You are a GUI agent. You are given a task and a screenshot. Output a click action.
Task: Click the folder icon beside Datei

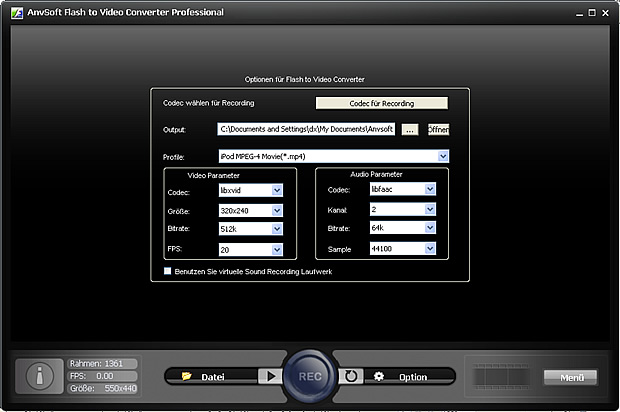[x=186, y=376]
